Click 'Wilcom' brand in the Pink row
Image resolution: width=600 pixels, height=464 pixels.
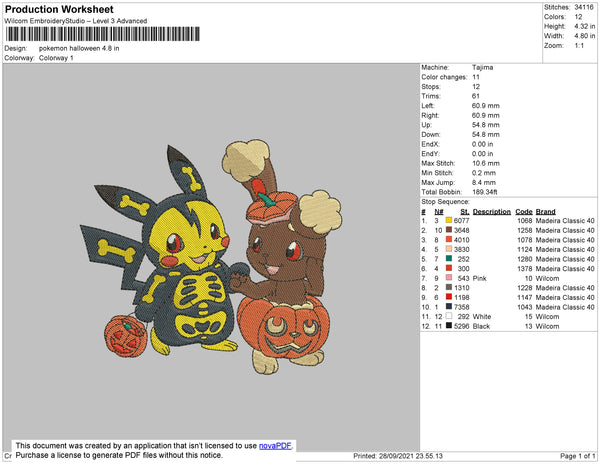pos(547,278)
